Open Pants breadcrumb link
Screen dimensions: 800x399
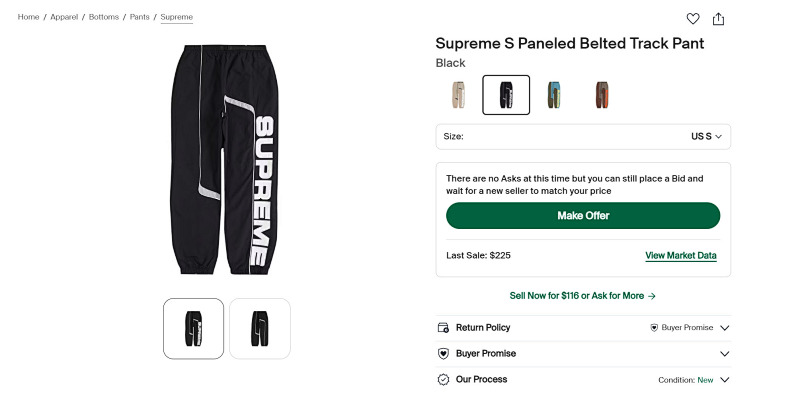click(139, 17)
